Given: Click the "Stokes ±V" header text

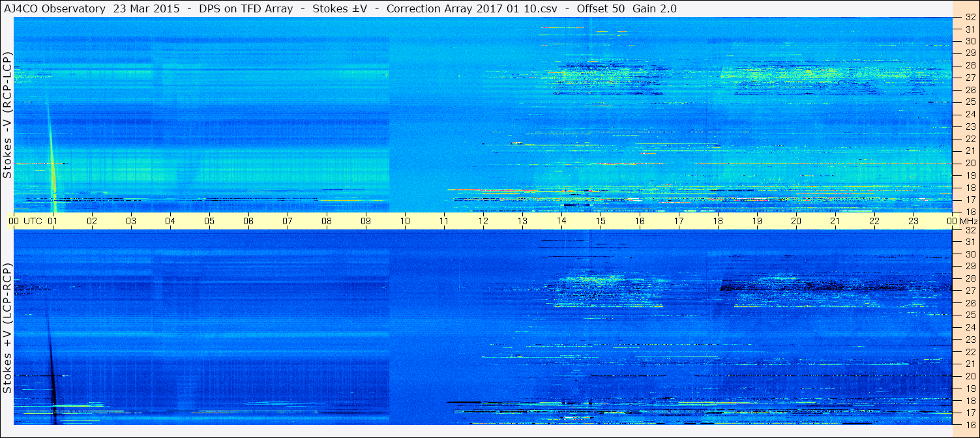Looking at the screenshot, I should point(340,8).
